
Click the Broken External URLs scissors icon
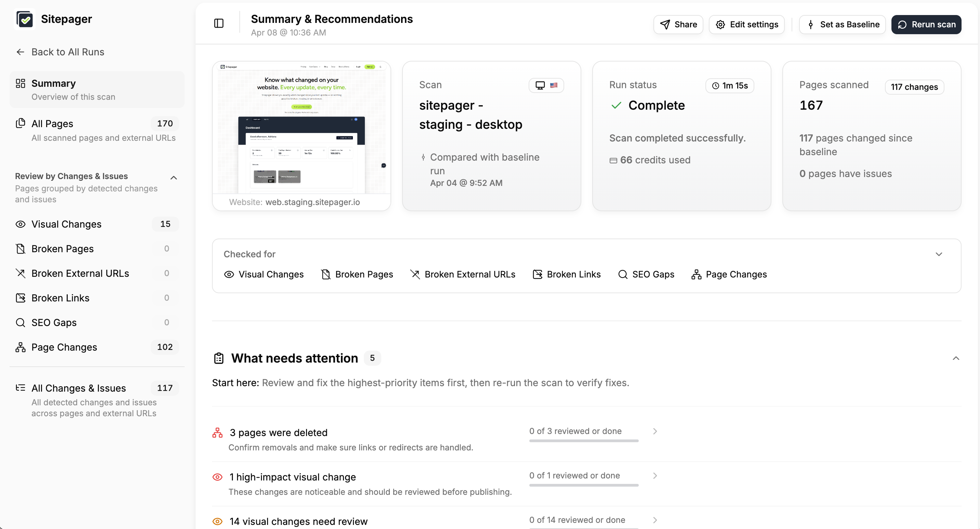(20, 273)
